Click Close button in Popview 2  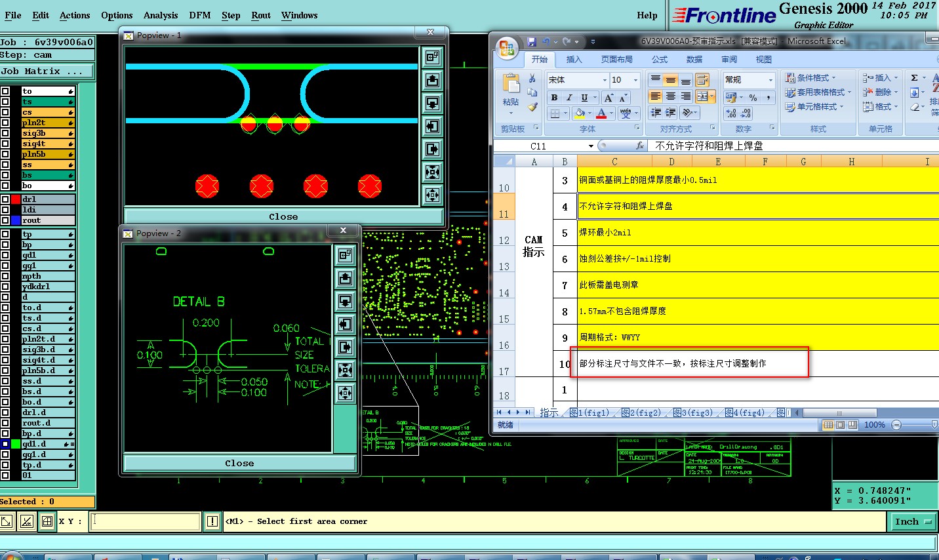pyautogui.click(x=239, y=463)
